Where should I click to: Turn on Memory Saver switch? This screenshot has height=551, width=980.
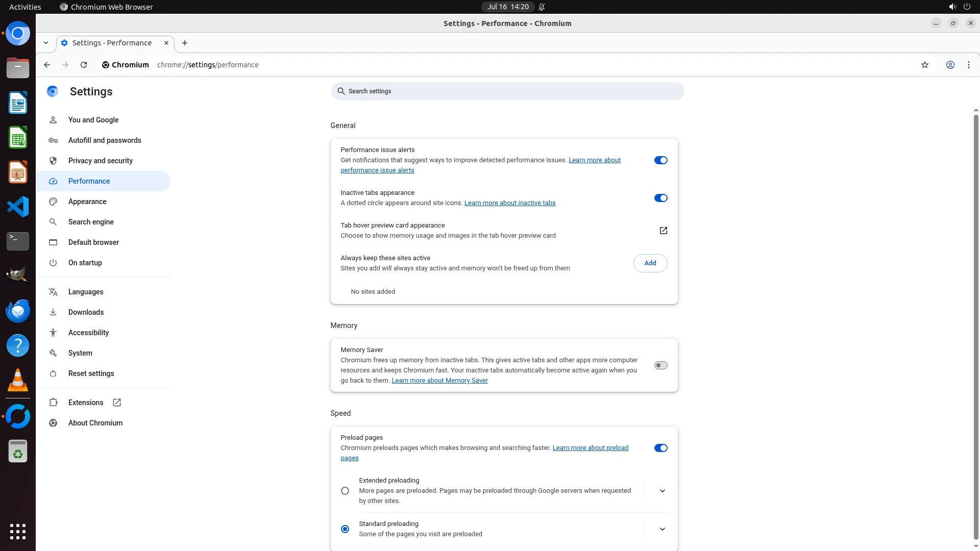(660, 365)
